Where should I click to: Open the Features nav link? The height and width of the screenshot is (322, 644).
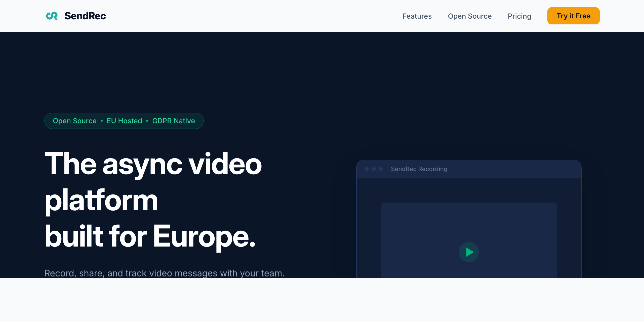click(417, 16)
